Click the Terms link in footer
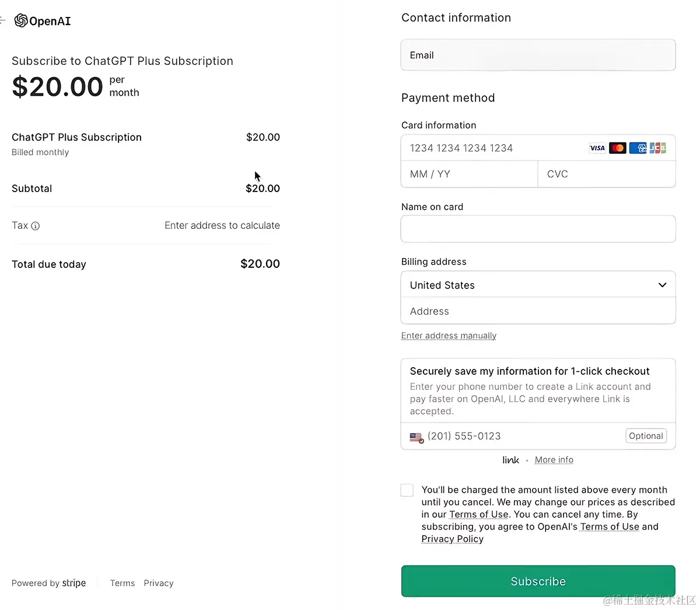 pyautogui.click(x=123, y=583)
